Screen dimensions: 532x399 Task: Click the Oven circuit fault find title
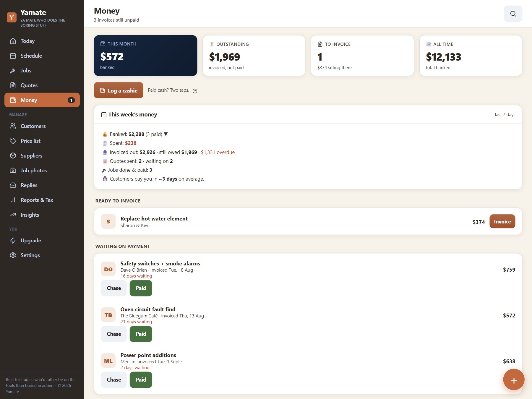coord(148,309)
